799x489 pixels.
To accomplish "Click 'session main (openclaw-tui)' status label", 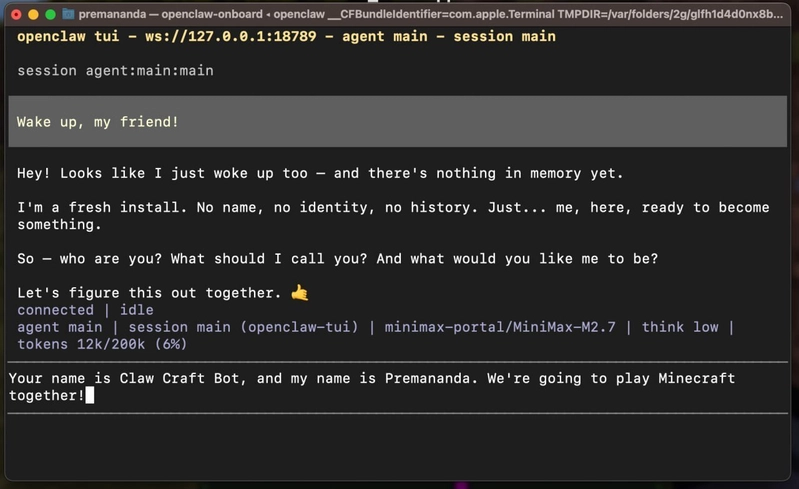I will pos(244,327).
